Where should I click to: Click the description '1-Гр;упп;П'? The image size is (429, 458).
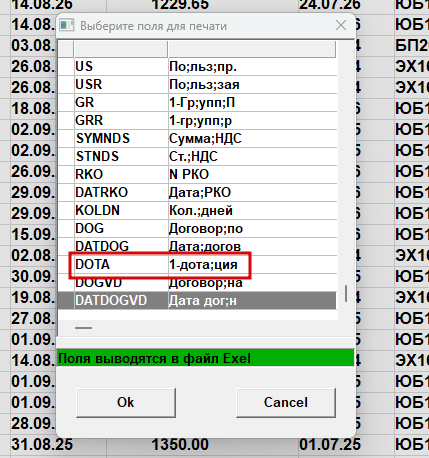[202, 103]
